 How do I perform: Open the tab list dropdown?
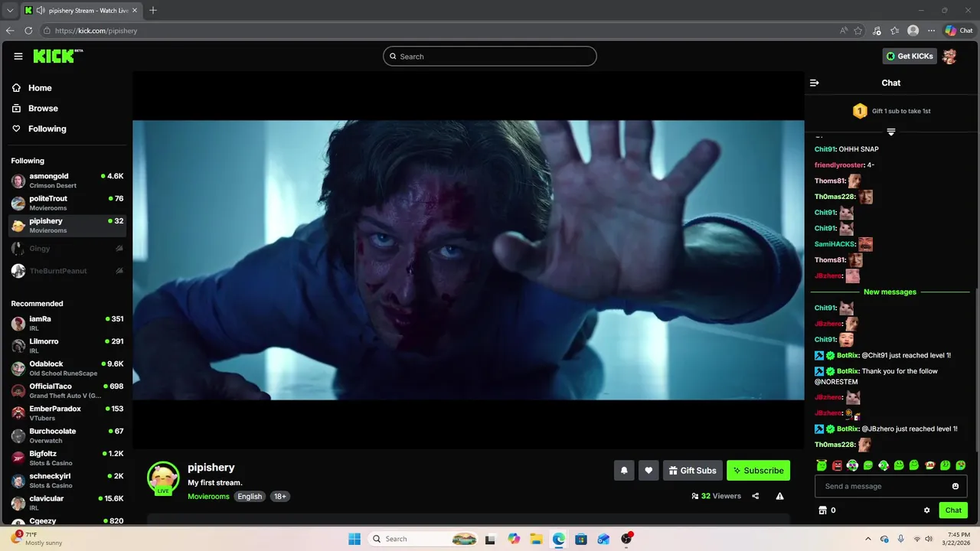tap(10, 10)
